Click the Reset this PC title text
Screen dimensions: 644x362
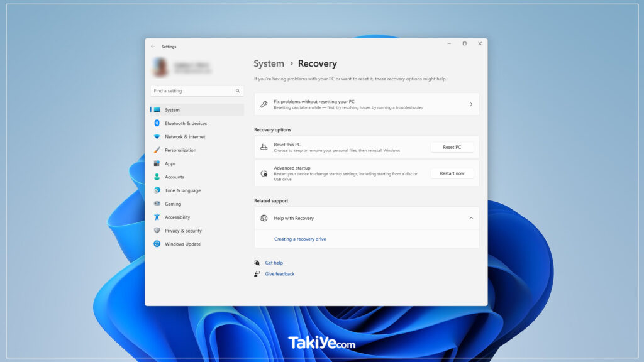click(x=287, y=145)
